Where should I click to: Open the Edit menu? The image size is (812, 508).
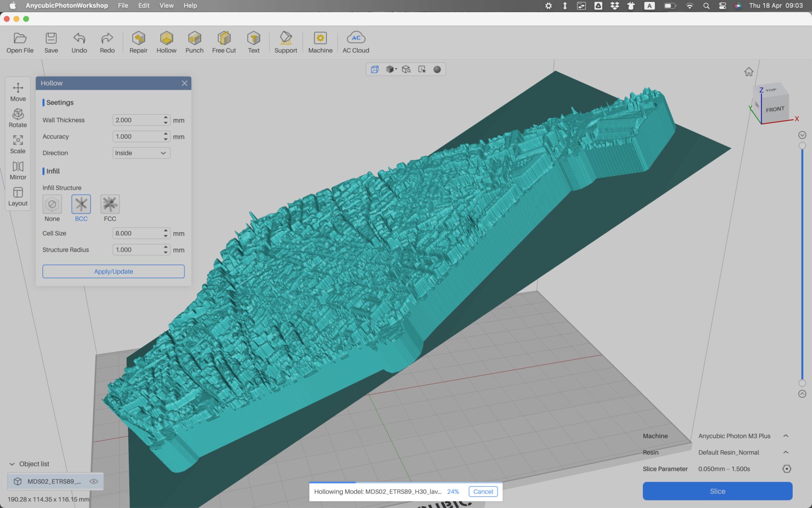(x=144, y=5)
